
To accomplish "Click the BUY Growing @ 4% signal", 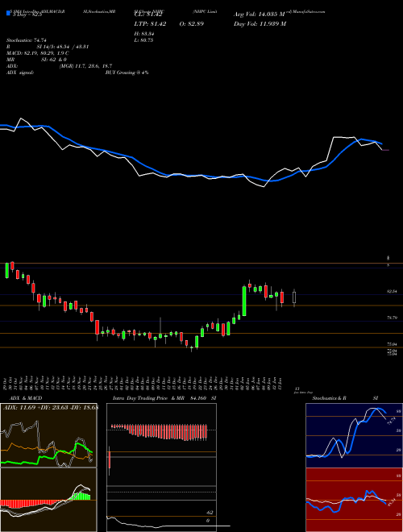I will click(127, 73).
